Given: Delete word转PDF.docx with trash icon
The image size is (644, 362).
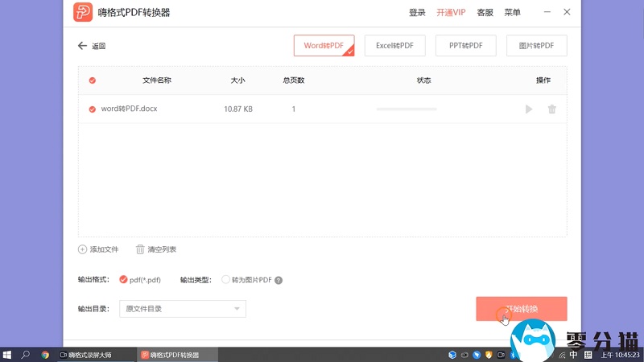Looking at the screenshot, I should (551, 109).
